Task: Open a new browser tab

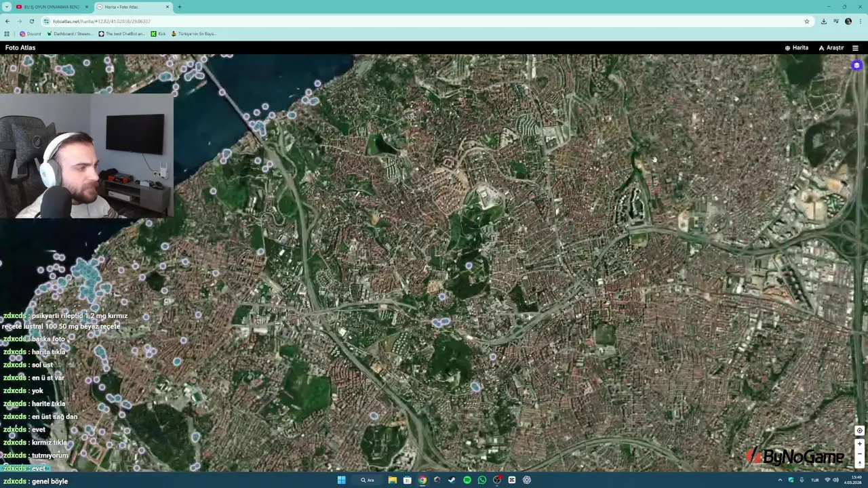Action: (180, 7)
